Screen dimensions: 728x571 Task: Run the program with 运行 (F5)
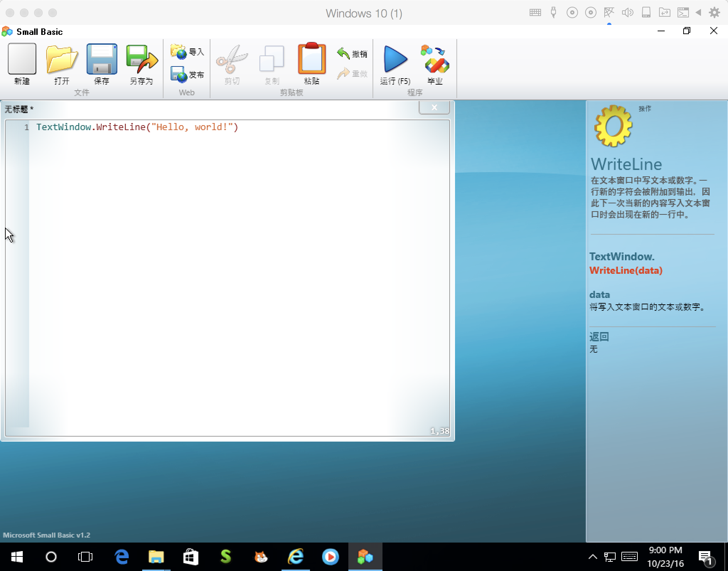(395, 59)
